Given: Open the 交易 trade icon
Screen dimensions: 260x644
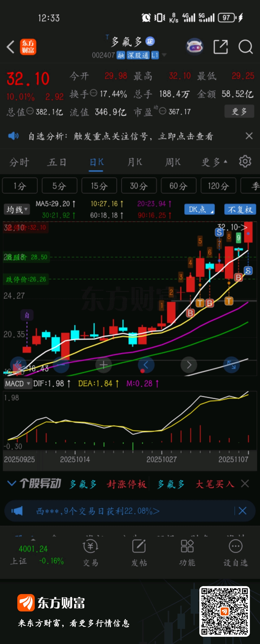Looking at the screenshot, I should coord(91,553).
